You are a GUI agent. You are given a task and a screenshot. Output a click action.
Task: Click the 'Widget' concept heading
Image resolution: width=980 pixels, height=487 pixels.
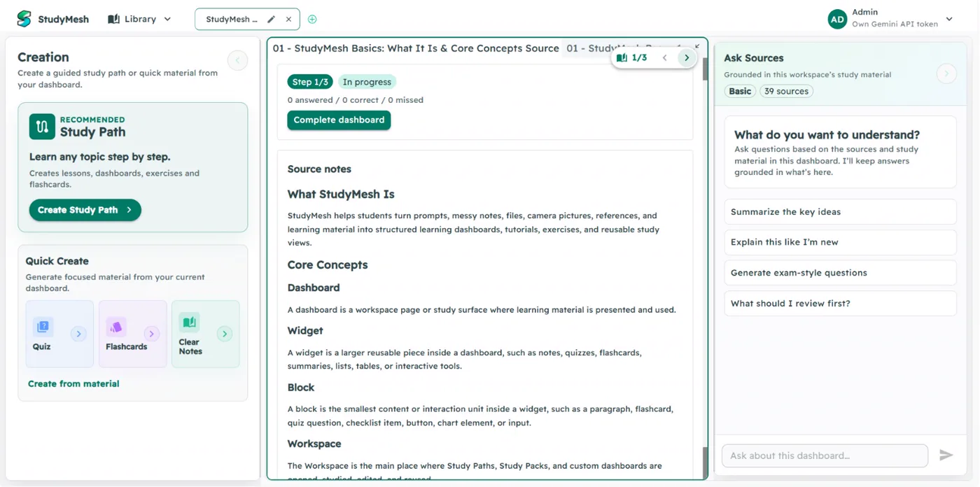coord(305,330)
